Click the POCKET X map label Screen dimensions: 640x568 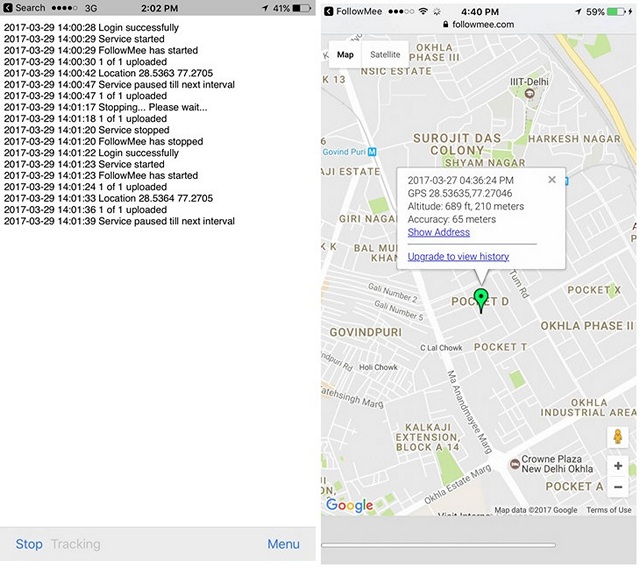click(594, 290)
